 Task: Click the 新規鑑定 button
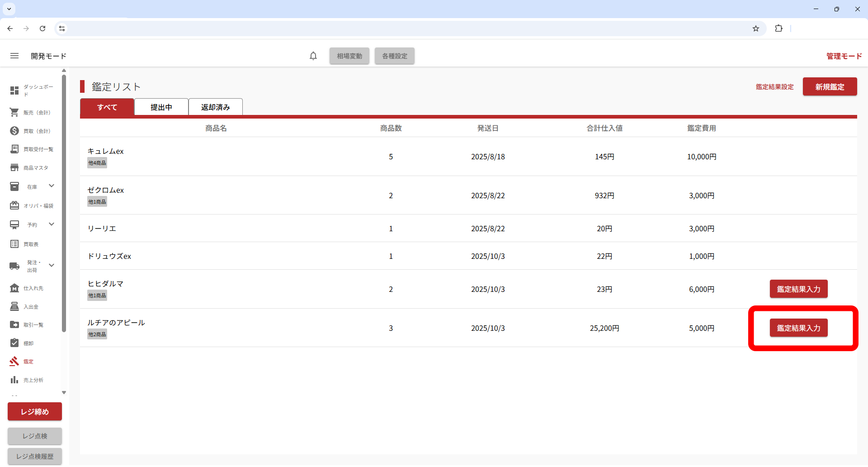(830, 87)
